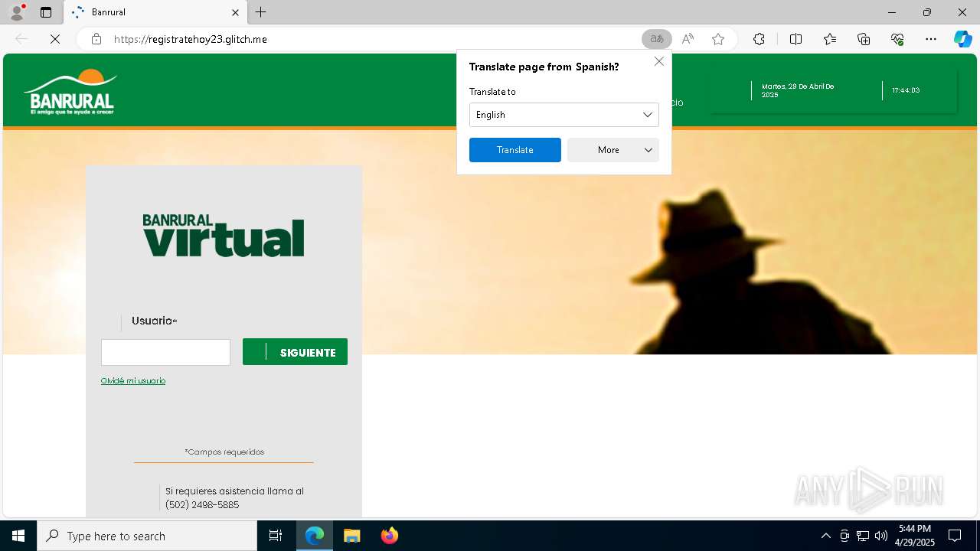Show hidden system tray icons
Viewport: 980px width, 551px height.
click(x=825, y=536)
